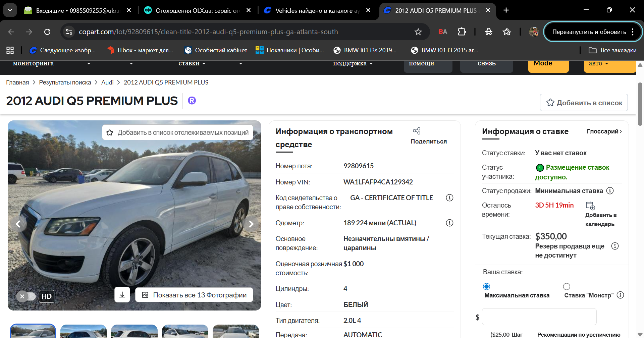
Task: Open the Глоссарий link
Action: click(604, 131)
